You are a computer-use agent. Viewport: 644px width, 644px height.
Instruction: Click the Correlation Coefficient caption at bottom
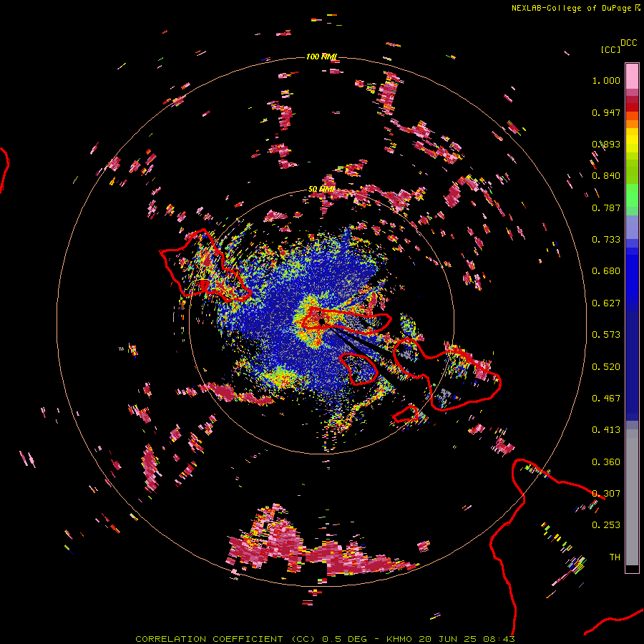click(x=324, y=639)
